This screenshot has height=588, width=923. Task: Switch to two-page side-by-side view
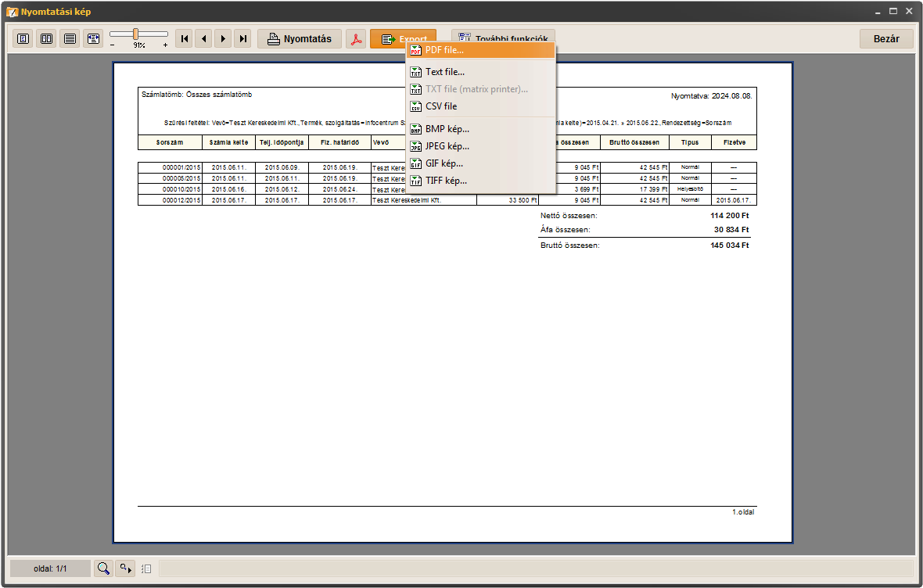(x=46, y=39)
